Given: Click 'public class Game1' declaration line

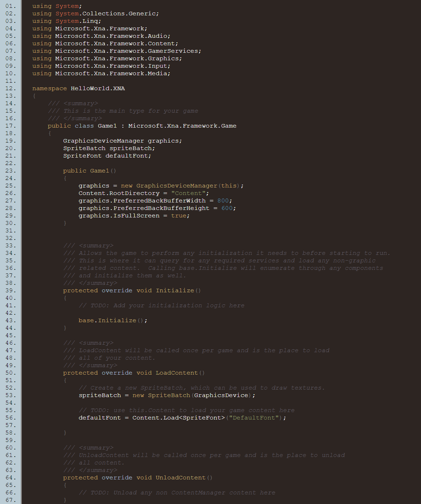Looking at the screenshot, I should (142, 126).
